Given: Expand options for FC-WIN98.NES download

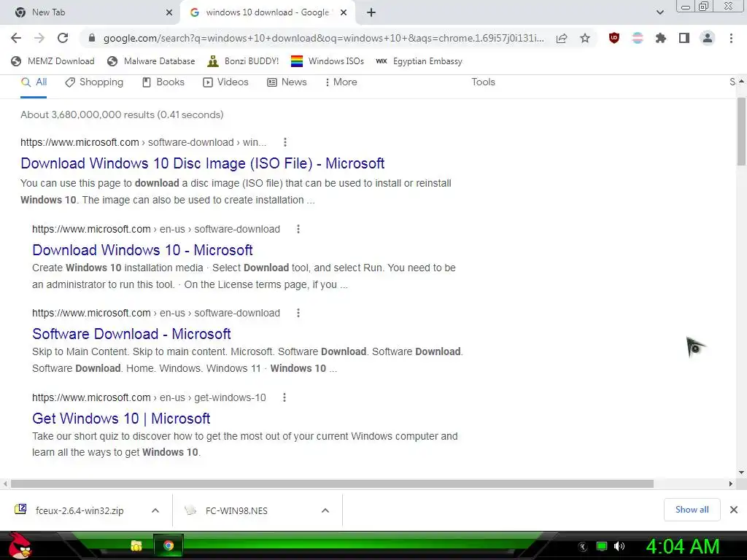Looking at the screenshot, I should [x=325, y=510].
